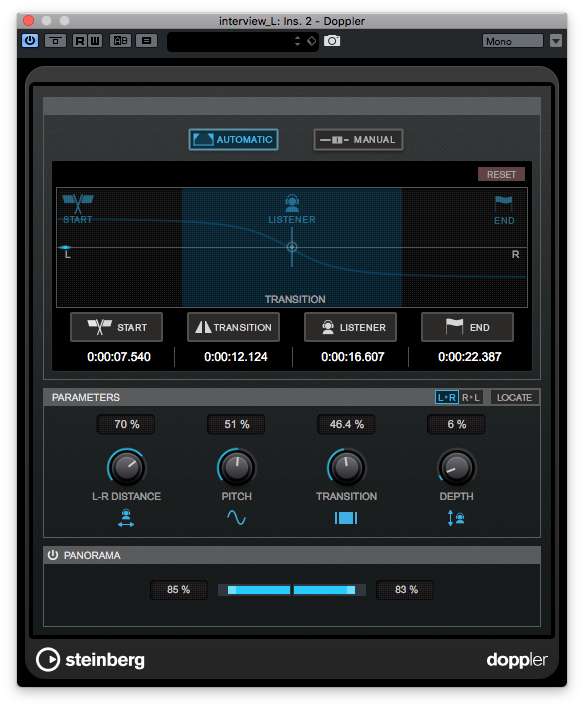584x708 pixels.
Task: Toggle the plugin power bypass button
Action: (x=30, y=41)
